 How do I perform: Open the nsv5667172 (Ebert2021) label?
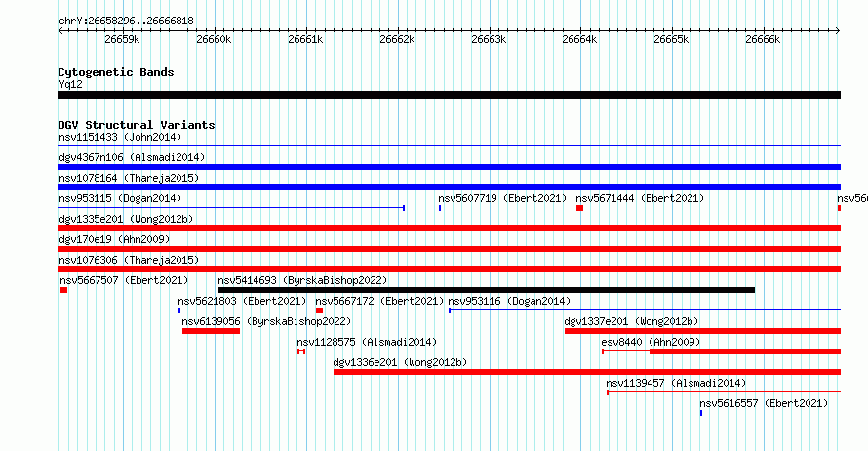tap(379, 301)
